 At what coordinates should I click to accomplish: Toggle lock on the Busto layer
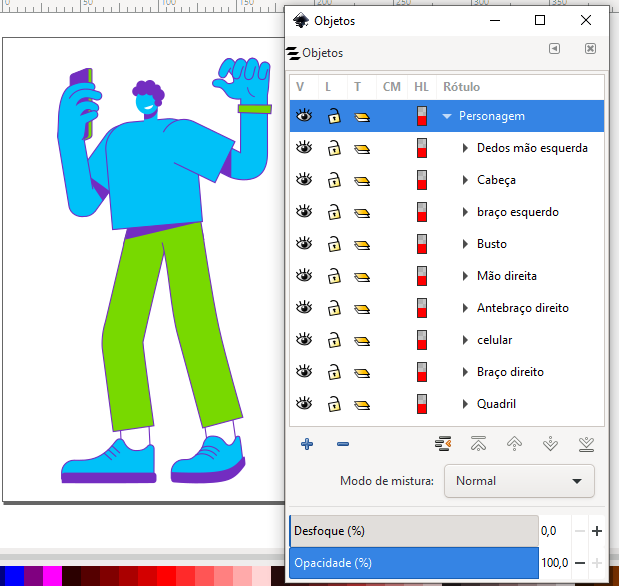click(334, 244)
